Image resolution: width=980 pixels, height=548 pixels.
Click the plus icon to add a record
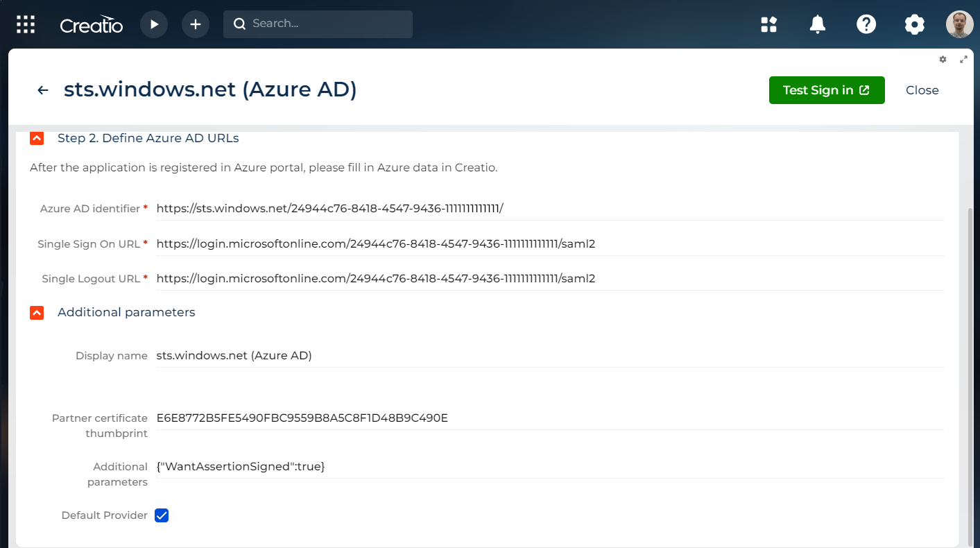click(x=196, y=24)
